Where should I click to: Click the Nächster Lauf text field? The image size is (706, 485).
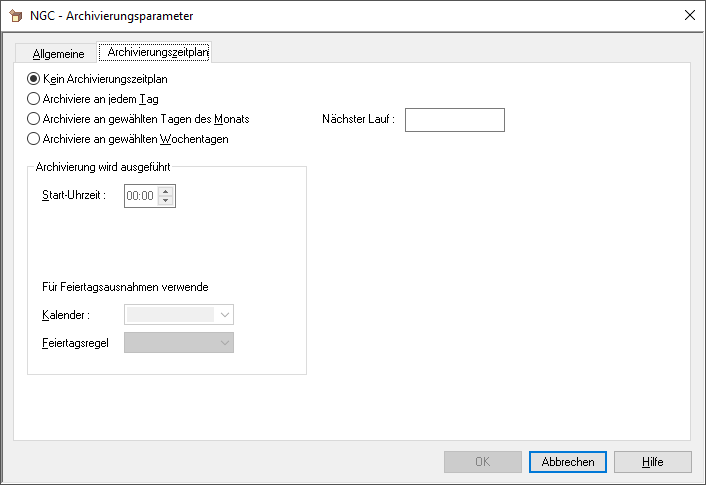coord(454,120)
